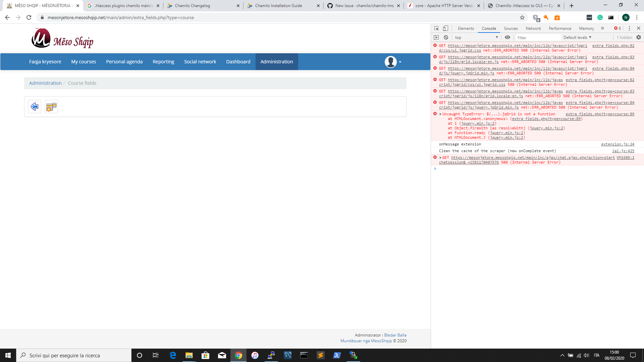
Task: Select the inspect element tool in DevTools
Action: coord(436,28)
